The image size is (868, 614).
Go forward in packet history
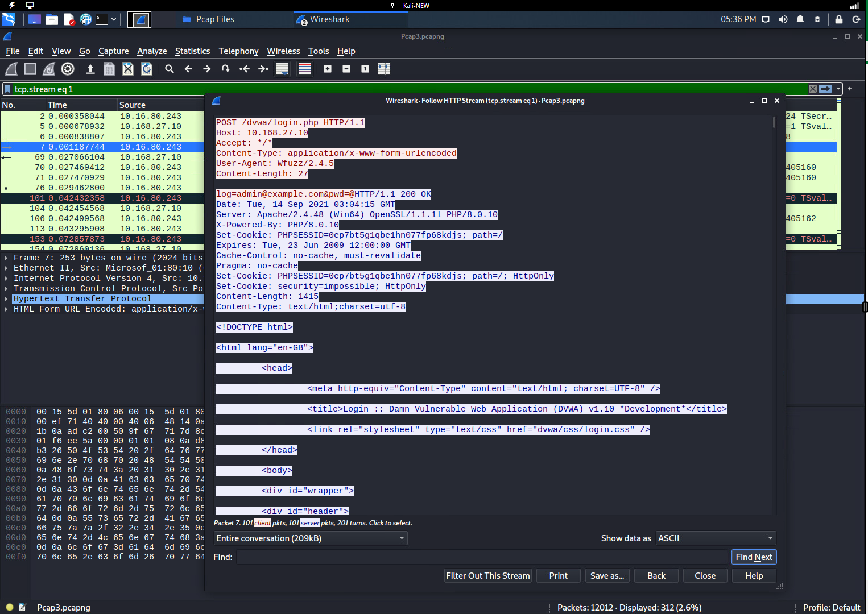[207, 69]
